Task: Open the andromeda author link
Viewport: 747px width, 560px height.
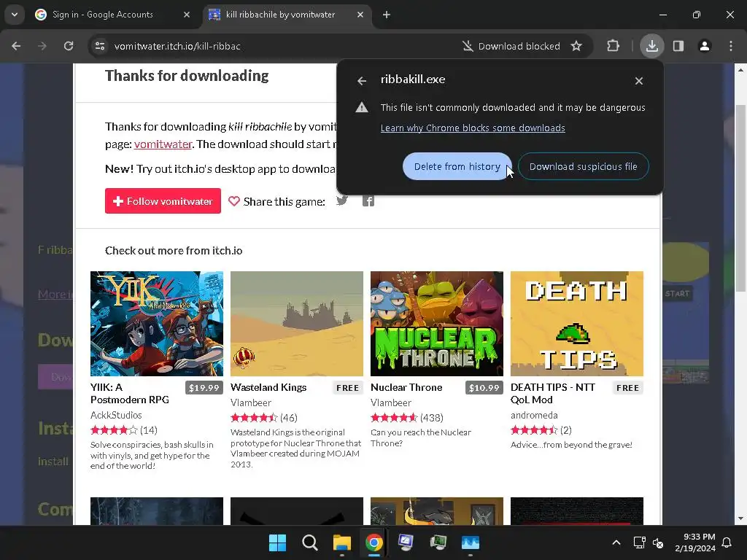Action: 534,415
